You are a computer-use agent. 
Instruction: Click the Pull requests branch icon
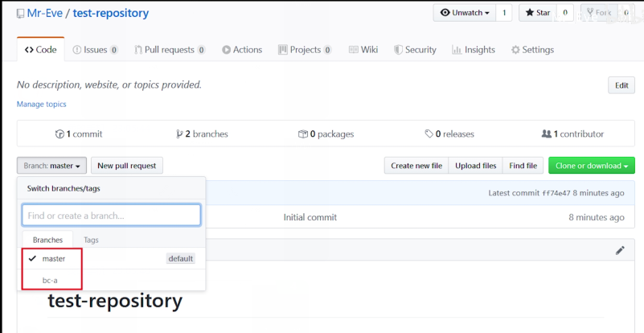point(138,50)
